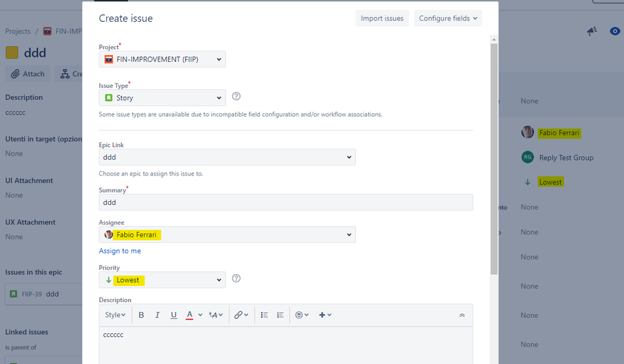Open the Configure fields menu

448,18
